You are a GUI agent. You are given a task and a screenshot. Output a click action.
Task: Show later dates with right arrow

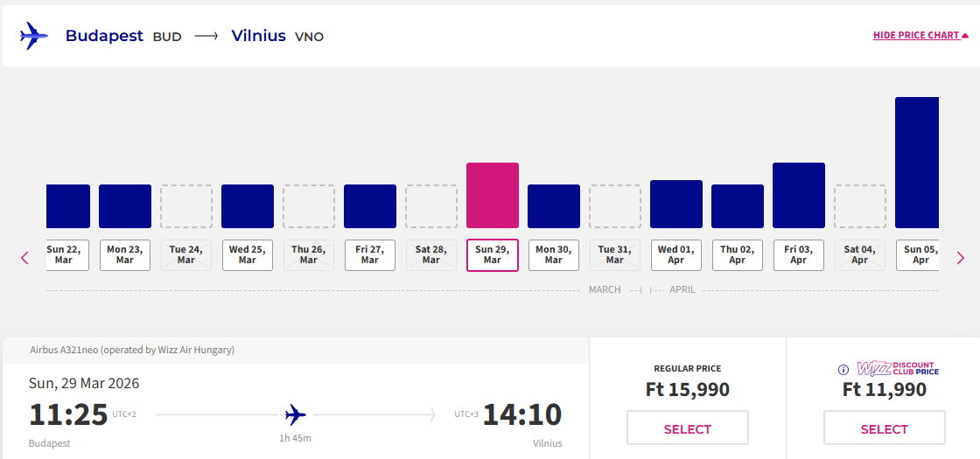click(x=960, y=258)
